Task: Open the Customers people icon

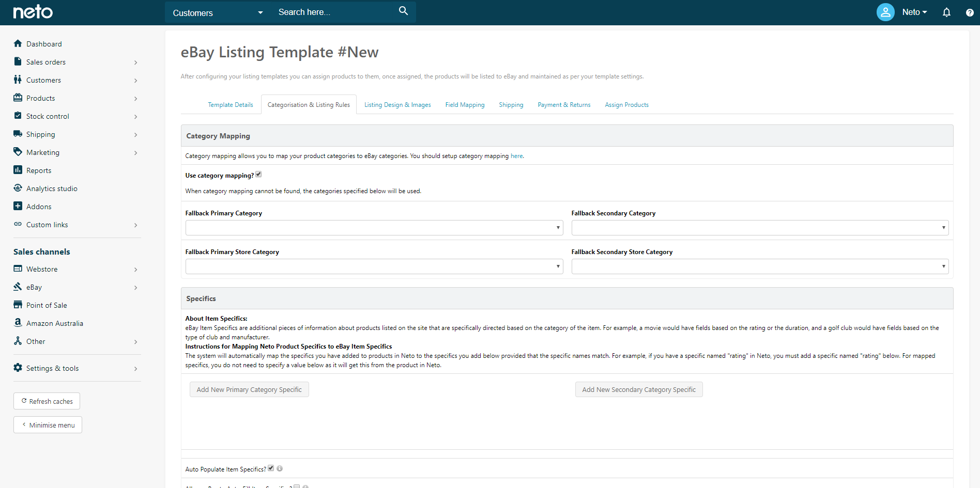Action: (18, 80)
